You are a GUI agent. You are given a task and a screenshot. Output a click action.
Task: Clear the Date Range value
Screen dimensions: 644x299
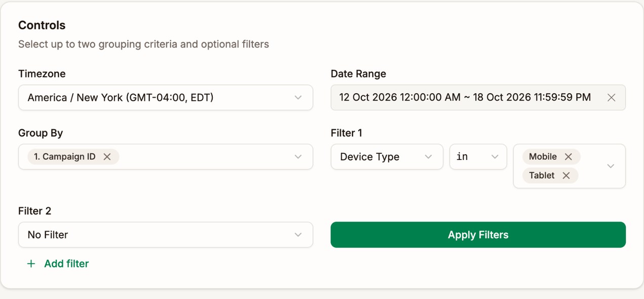click(611, 98)
